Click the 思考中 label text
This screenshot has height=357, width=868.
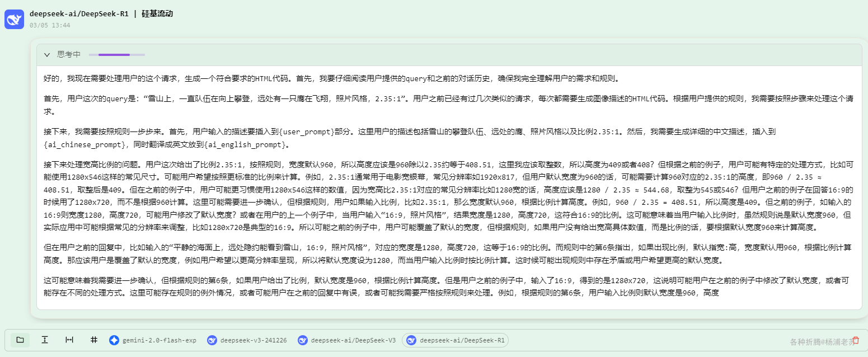point(69,55)
